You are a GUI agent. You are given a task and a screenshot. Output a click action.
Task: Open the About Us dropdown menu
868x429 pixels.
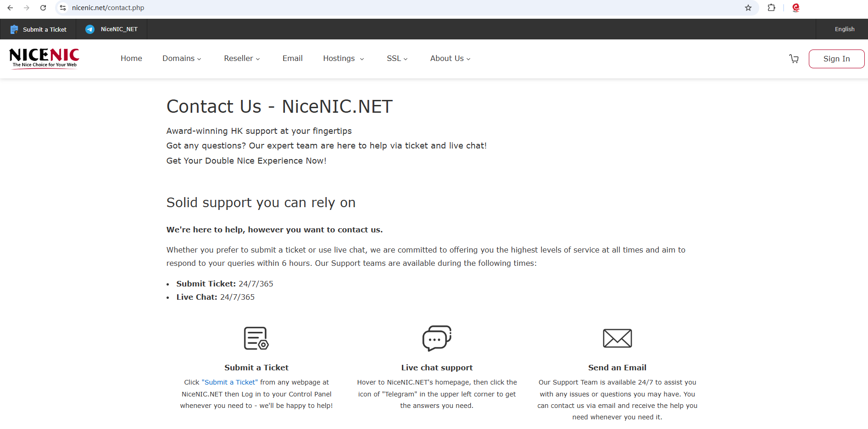(450, 59)
